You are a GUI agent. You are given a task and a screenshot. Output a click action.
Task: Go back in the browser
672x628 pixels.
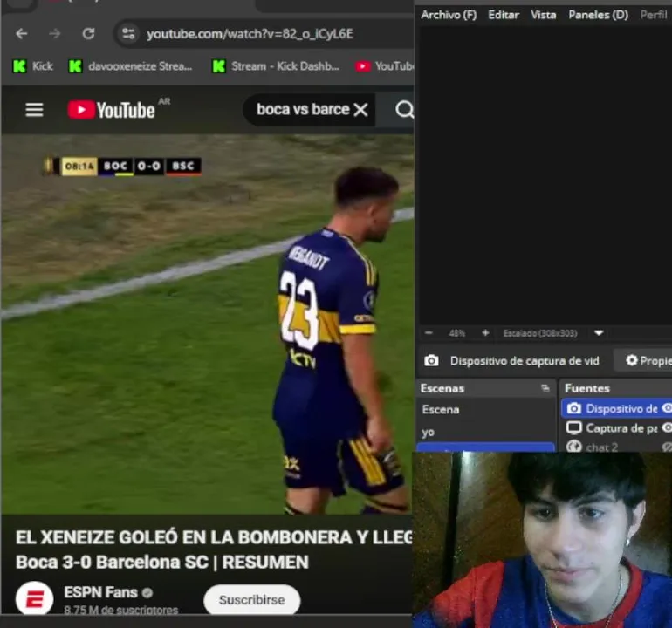point(22,34)
